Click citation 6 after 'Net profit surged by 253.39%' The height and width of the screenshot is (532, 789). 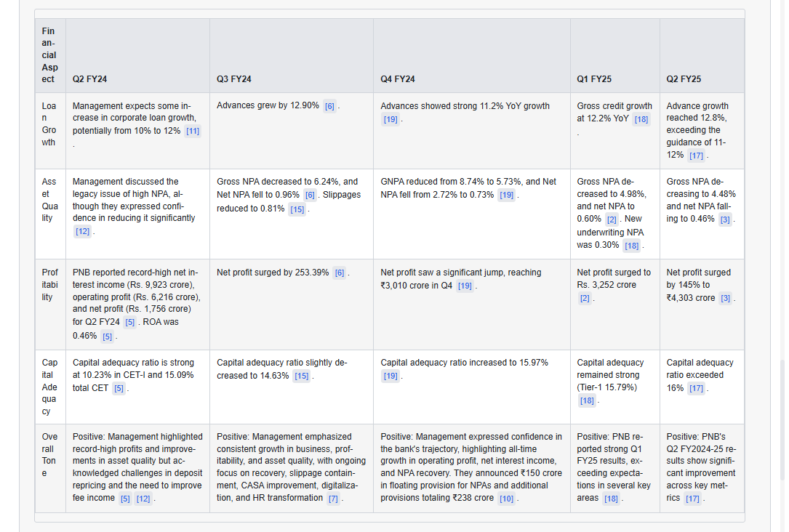340,273
